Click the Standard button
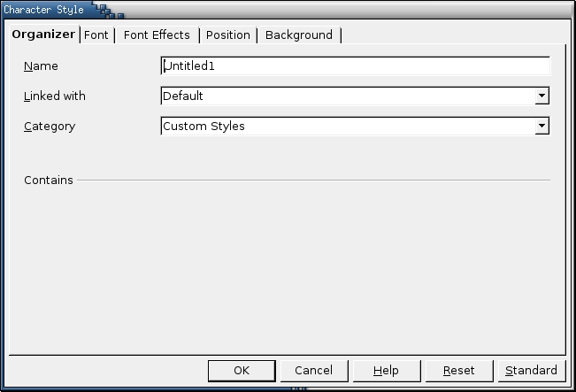Viewport: 576px width, 392px height. [531, 371]
